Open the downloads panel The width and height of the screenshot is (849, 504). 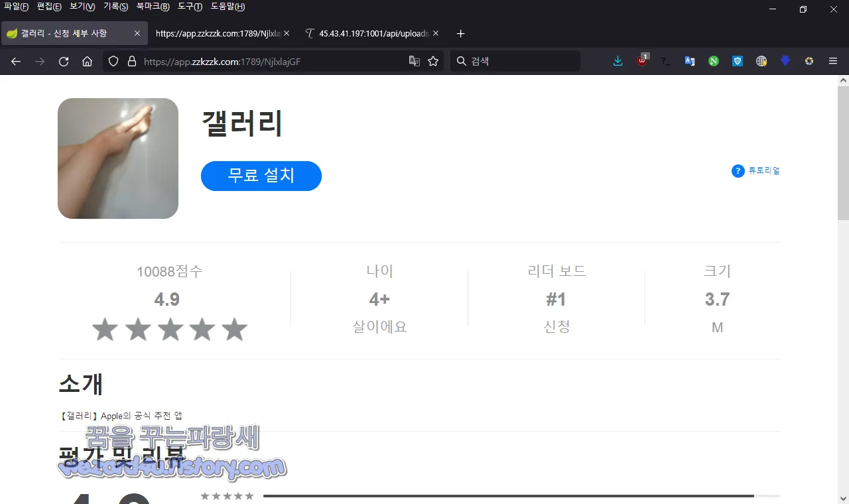618,61
